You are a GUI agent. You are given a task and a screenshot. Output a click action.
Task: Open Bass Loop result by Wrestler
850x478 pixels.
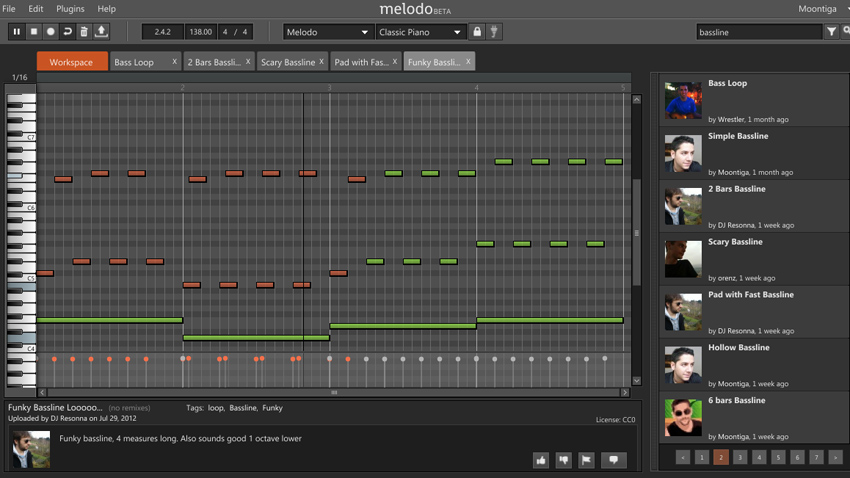(754, 100)
